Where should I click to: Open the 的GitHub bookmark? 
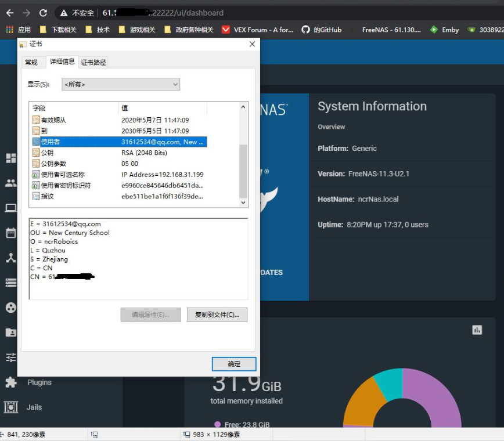(322, 30)
